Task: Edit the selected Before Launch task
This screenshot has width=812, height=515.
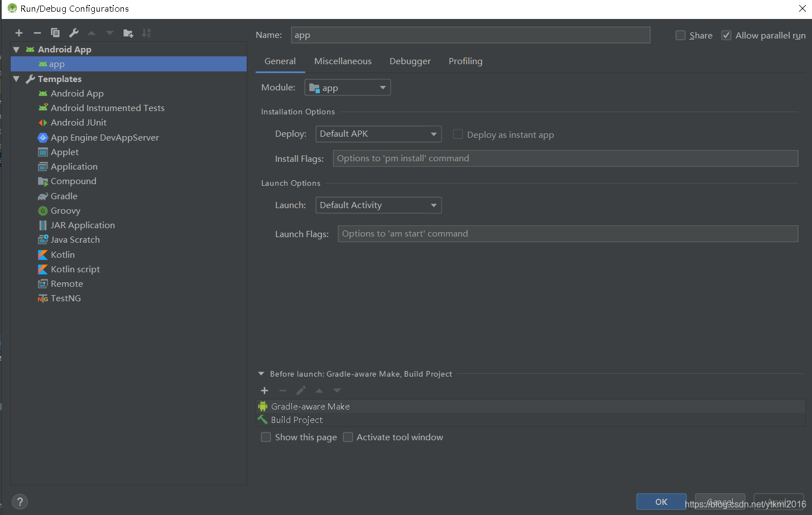Action: click(x=301, y=391)
